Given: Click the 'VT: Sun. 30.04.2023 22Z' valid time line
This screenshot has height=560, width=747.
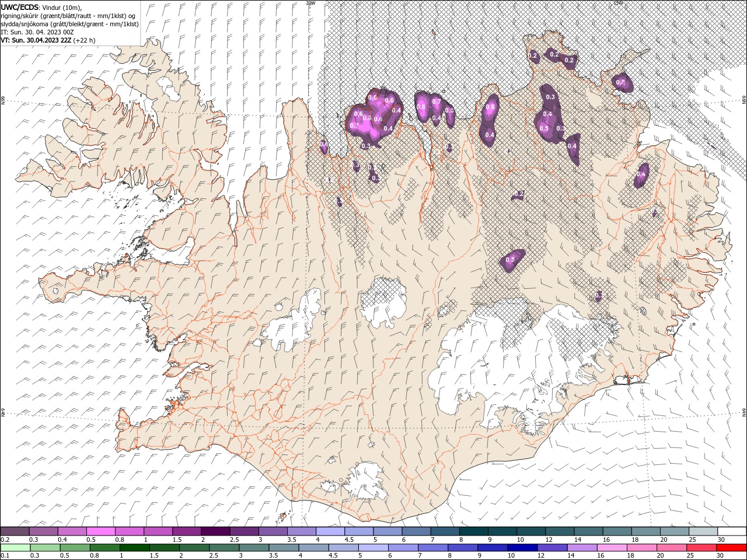Looking at the screenshot, I should pos(36,40).
